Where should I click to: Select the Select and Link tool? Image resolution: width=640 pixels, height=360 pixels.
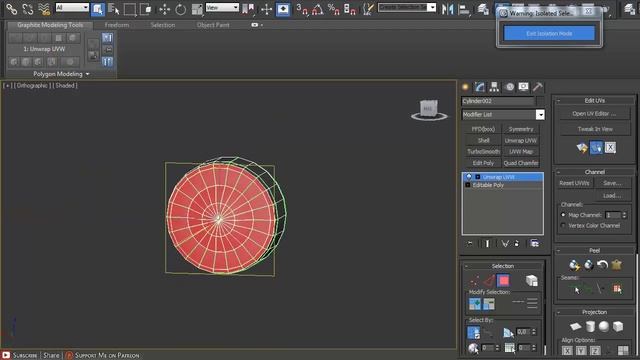pos(11,9)
